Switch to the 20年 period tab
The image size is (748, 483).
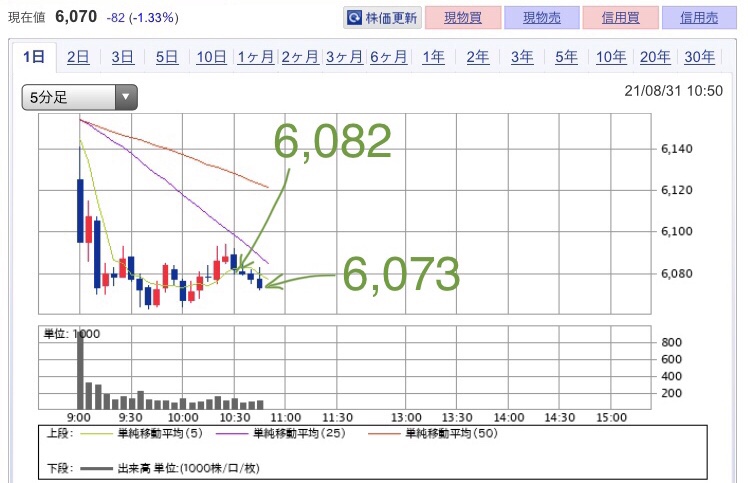655,57
